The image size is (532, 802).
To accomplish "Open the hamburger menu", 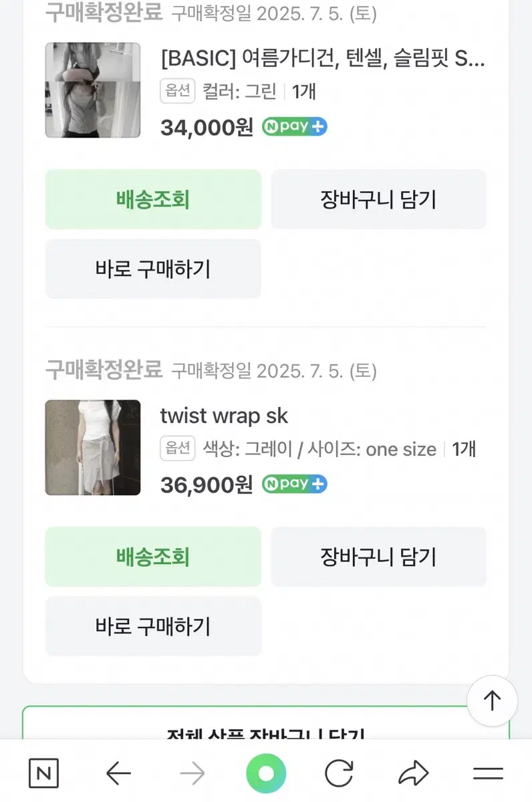I will point(488,774).
